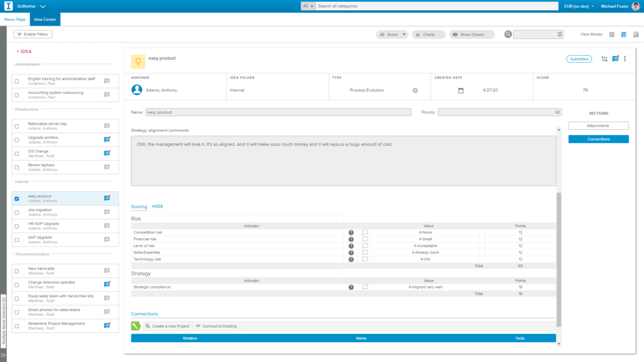Check the English training for administrative staff box

tap(17, 81)
